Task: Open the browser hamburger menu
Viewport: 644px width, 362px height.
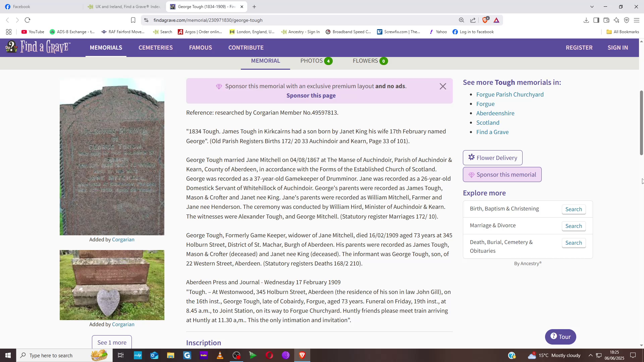Action: point(636,20)
